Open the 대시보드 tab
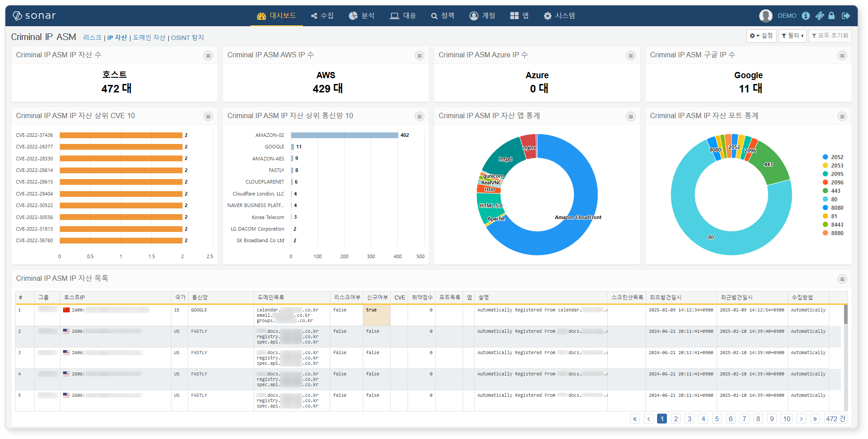This screenshot has width=868, height=439. [276, 16]
